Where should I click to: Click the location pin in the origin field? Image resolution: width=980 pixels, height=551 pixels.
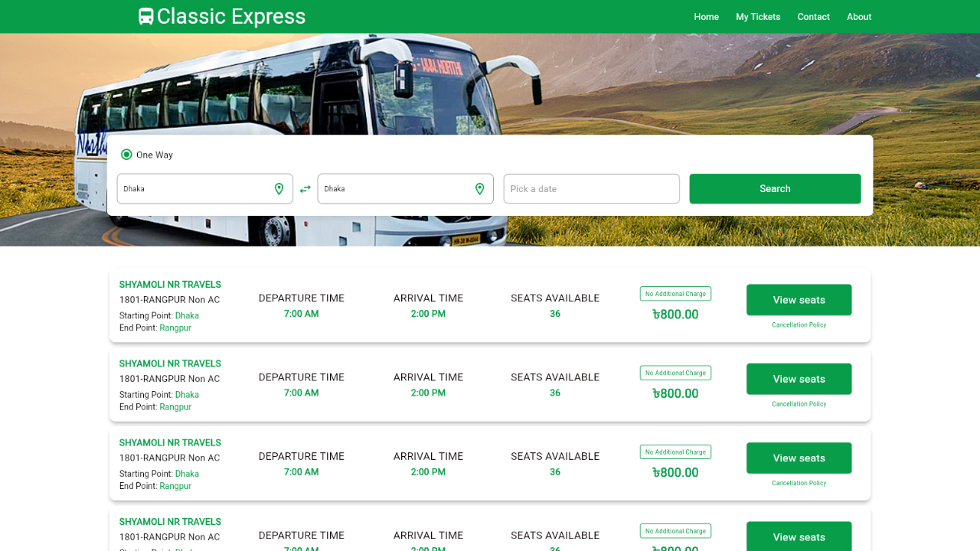(x=279, y=188)
